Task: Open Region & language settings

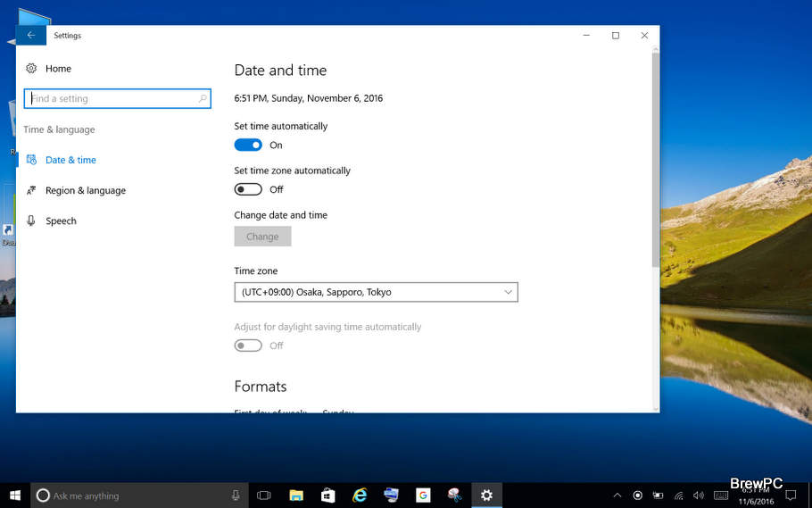Action: [x=85, y=190]
